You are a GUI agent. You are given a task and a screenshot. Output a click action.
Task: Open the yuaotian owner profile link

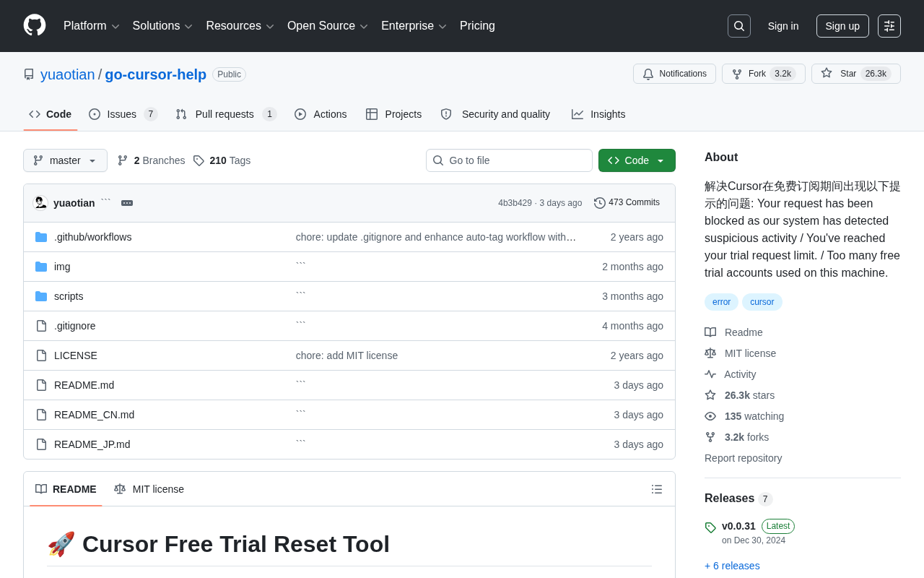[x=68, y=74]
